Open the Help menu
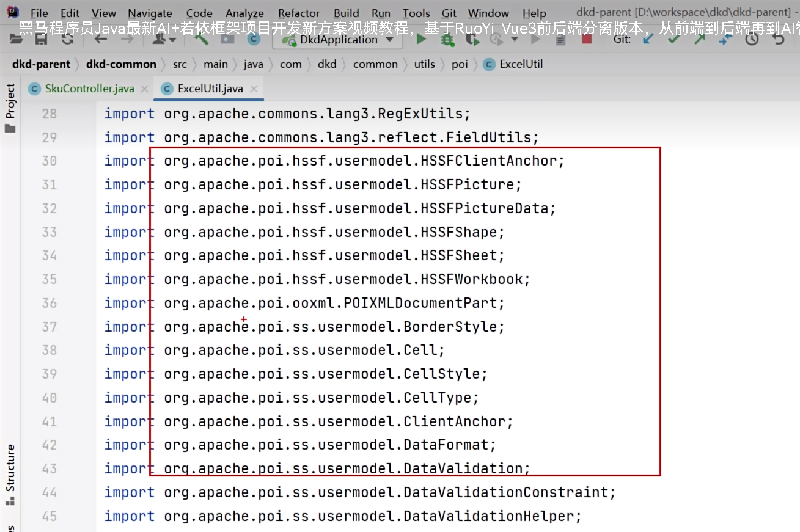The image size is (800, 532). (534, 13)
